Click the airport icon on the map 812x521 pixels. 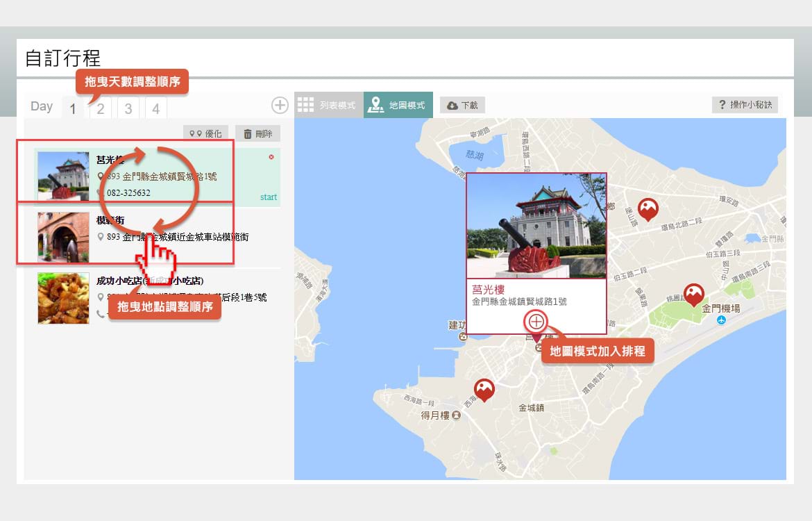[x=722, y=320]
